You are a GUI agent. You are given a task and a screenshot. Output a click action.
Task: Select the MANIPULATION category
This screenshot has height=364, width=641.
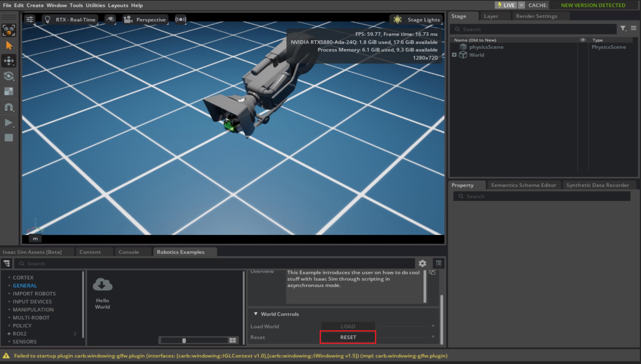tap(33, 310)
